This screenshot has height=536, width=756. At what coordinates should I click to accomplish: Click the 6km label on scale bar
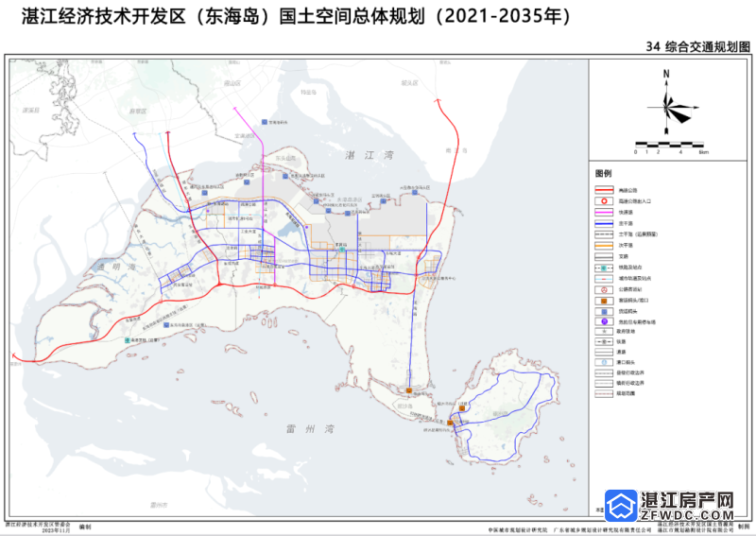704,152
